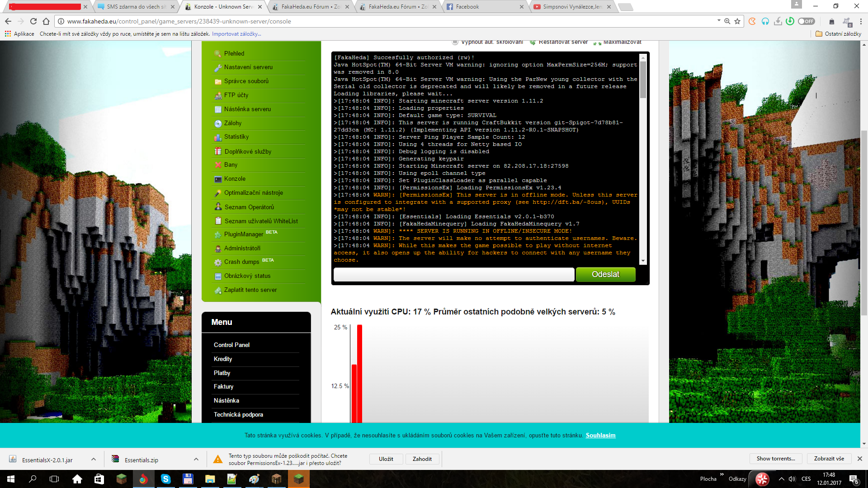
Task: Open Optimalizační nástroje link
Action: [x=254, y=193]
